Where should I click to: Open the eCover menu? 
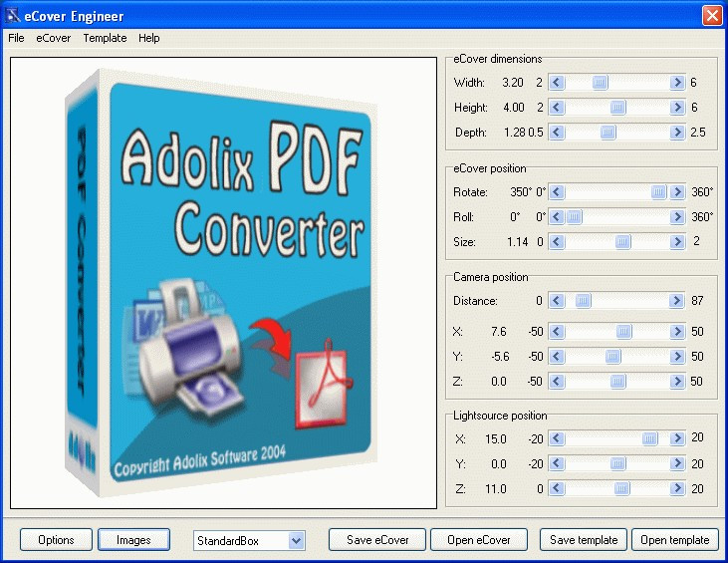54,38
